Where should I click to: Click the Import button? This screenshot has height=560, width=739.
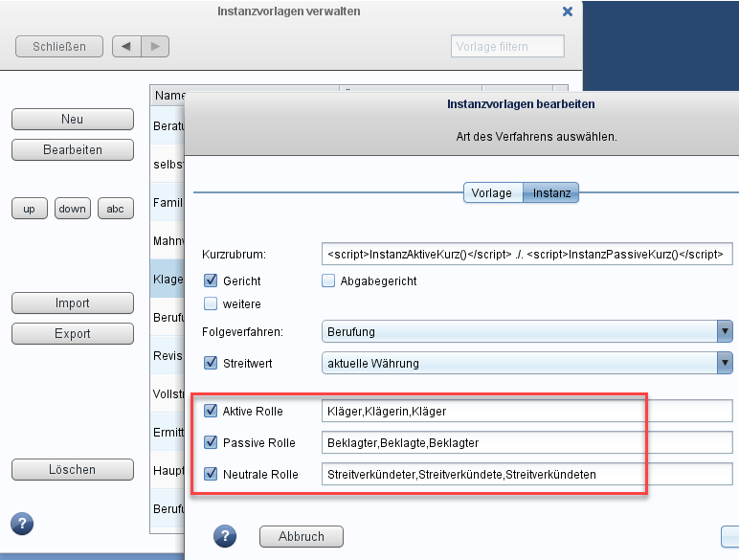(73, 303)
